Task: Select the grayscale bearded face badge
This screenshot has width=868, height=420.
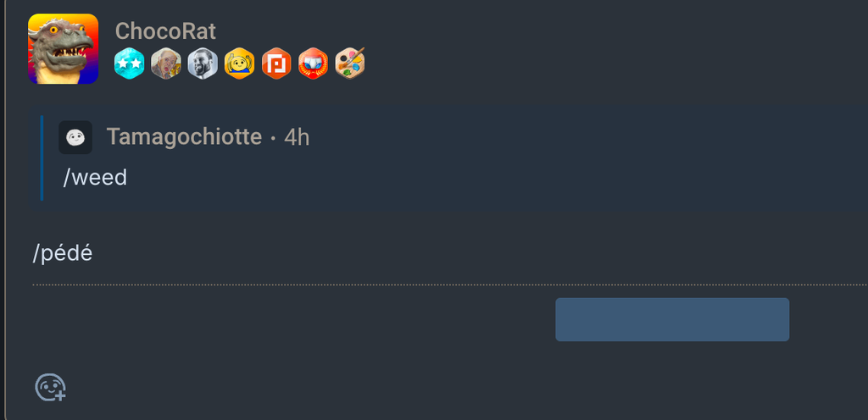Action: [x=203, y=64]
